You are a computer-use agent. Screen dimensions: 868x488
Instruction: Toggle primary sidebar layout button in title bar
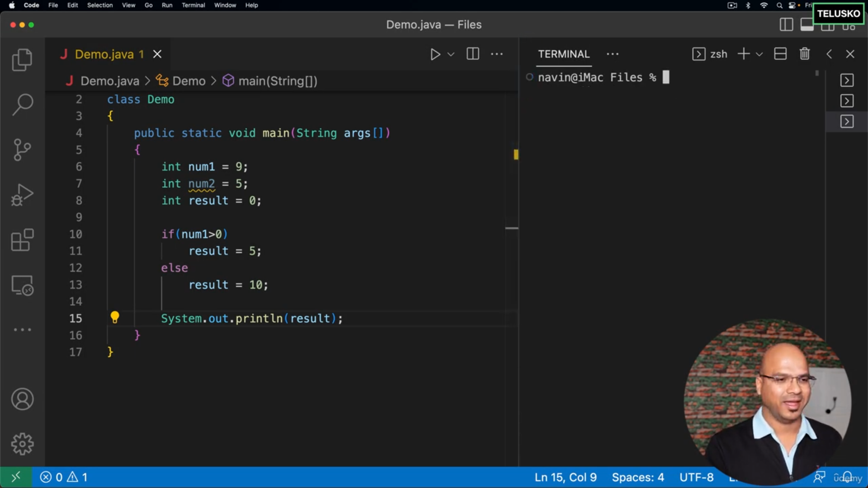786,25
